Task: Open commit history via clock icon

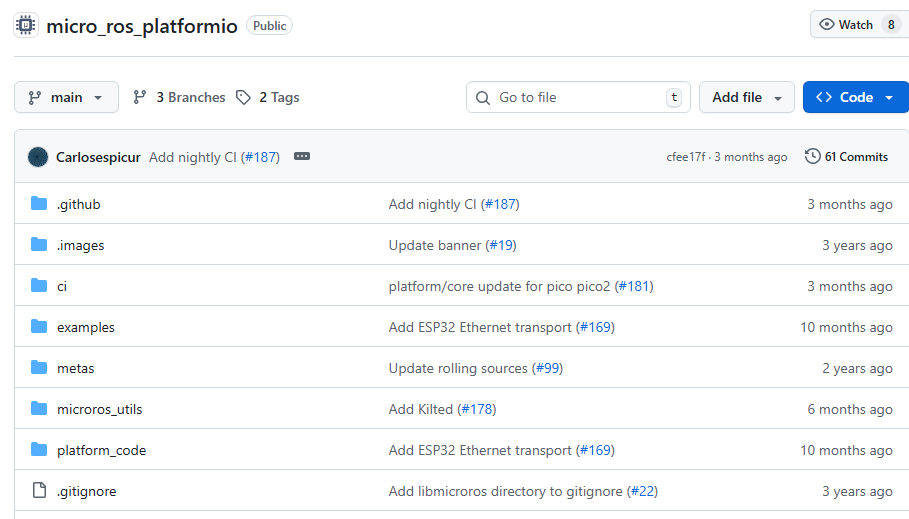Action: coord(812,157)
